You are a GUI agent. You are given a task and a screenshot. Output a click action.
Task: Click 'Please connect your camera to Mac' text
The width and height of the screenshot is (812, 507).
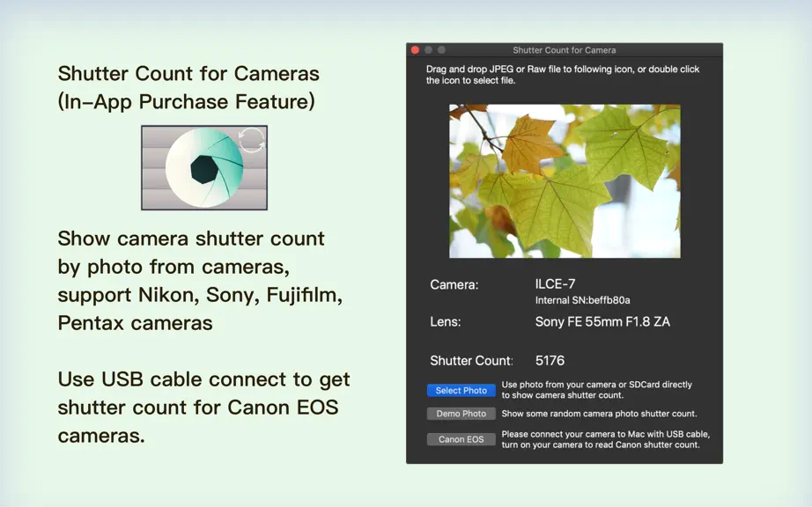[605, 439]
